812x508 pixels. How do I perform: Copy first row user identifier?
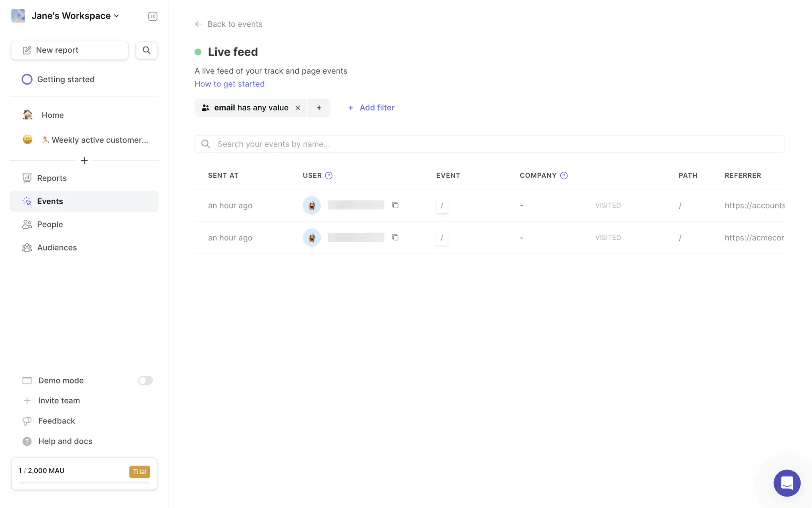395,205
